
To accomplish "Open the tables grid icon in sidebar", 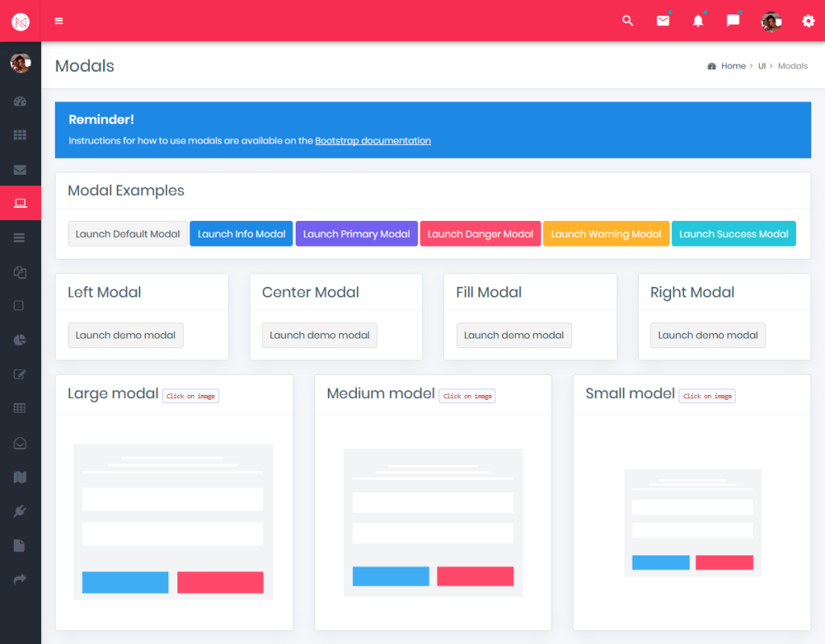I will click(20, 407).
